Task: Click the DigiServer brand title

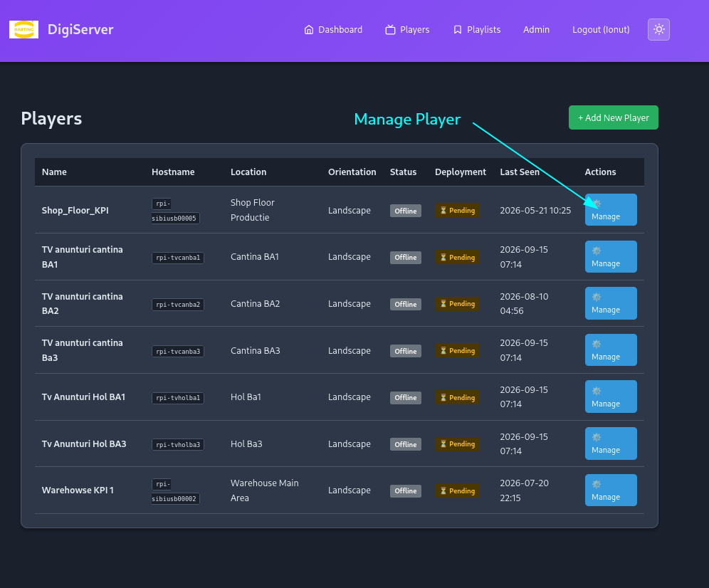Action: [80, 29]
